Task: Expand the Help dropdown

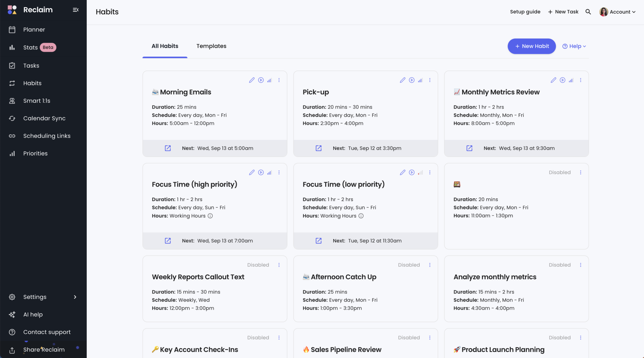Action: tap(574, 46)
